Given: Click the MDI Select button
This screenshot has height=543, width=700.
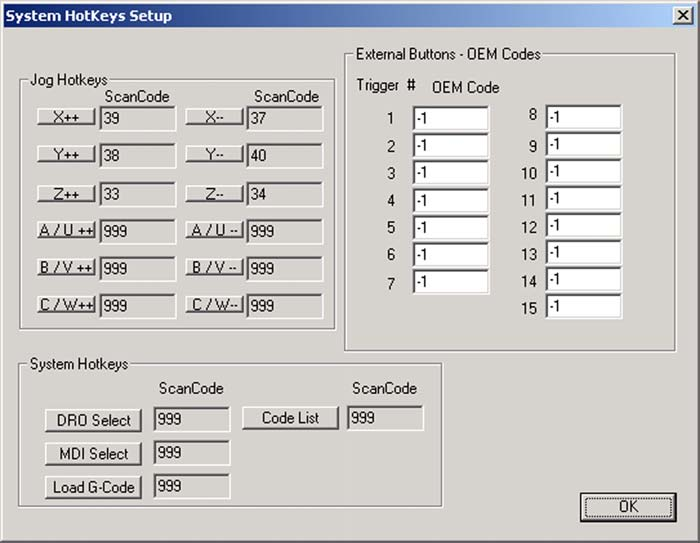Looking at the screenshot, I should pos(93,454).
